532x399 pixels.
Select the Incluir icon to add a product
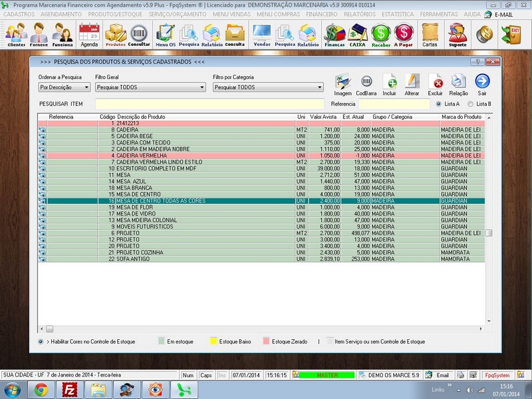[x=390, y=82]
